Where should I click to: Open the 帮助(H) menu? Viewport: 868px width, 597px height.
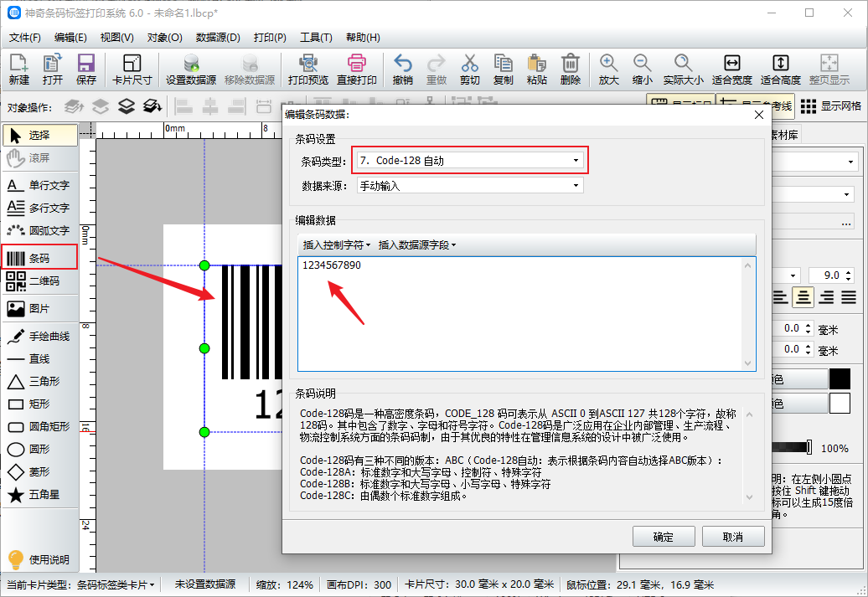point(363,38)
